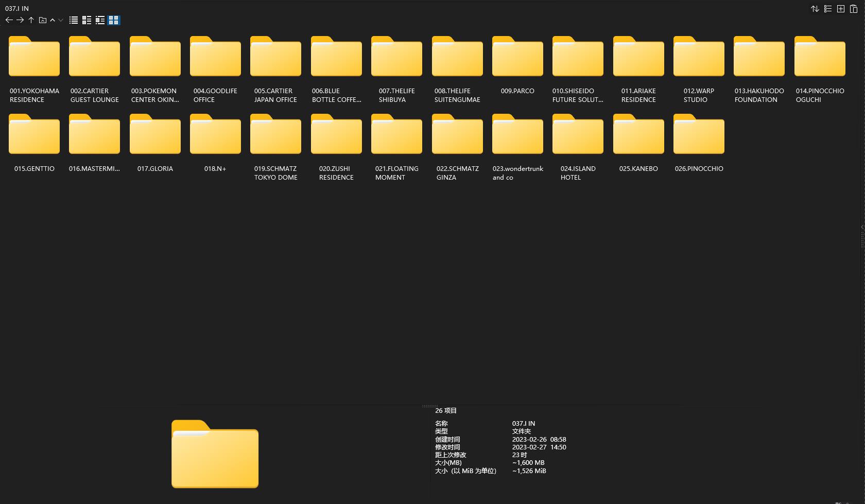Click the modified time '2023-02-27 14:50'
Viewport: 865px width, 504px height.
tap(539, 447)
